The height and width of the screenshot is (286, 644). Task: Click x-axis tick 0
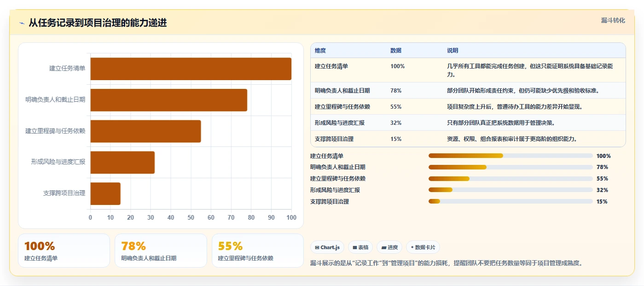90,217
